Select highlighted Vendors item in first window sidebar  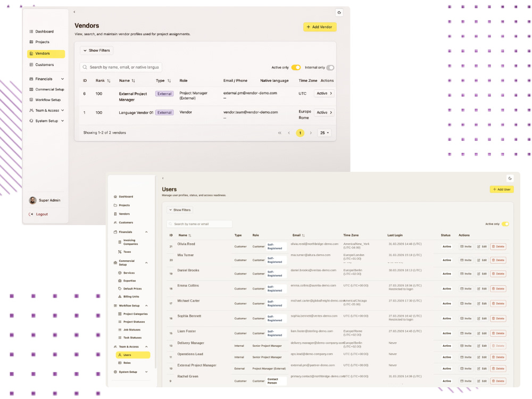pos(46,54)
